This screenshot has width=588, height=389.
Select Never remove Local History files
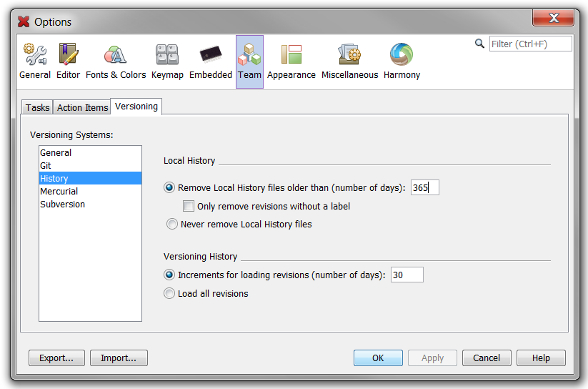tap(171, 225)
